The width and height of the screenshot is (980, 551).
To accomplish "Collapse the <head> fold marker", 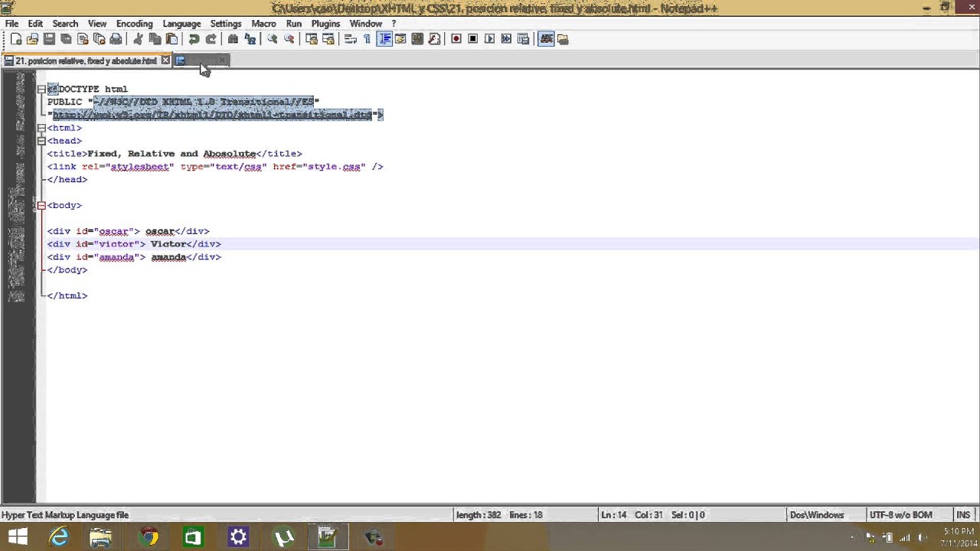I will click(x=41, y=141).
